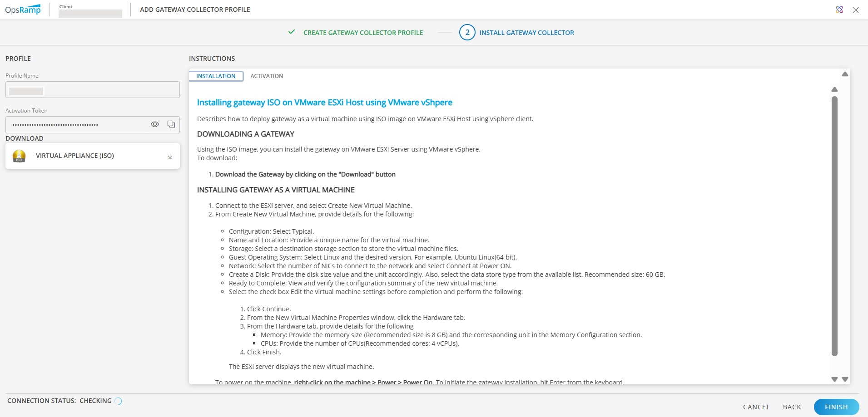Click the yellow ISO disc icon
This screenshot has height=417, width=868.
tap(19, 156)
